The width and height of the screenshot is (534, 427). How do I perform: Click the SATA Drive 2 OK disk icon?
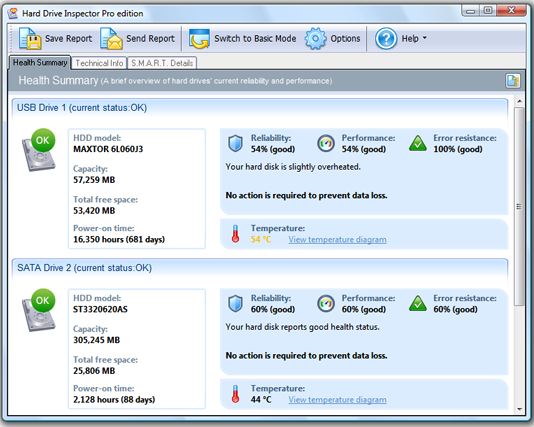point(38,310)
